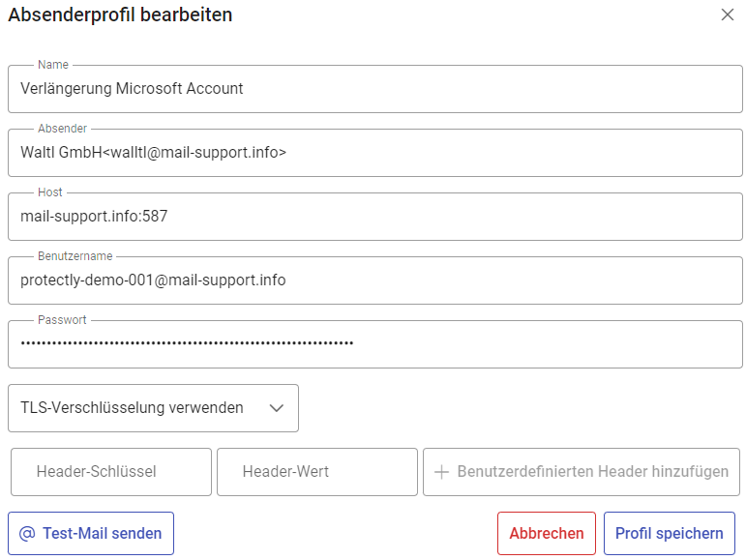Click the Benutzername field label

pyautogui.click(x=75, y=256)
